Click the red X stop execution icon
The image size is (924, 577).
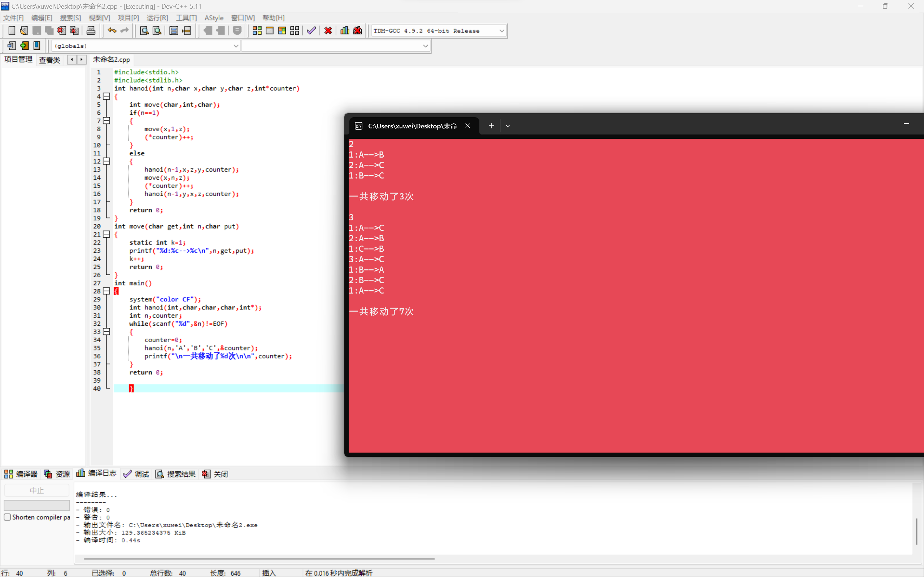point(328,31)
